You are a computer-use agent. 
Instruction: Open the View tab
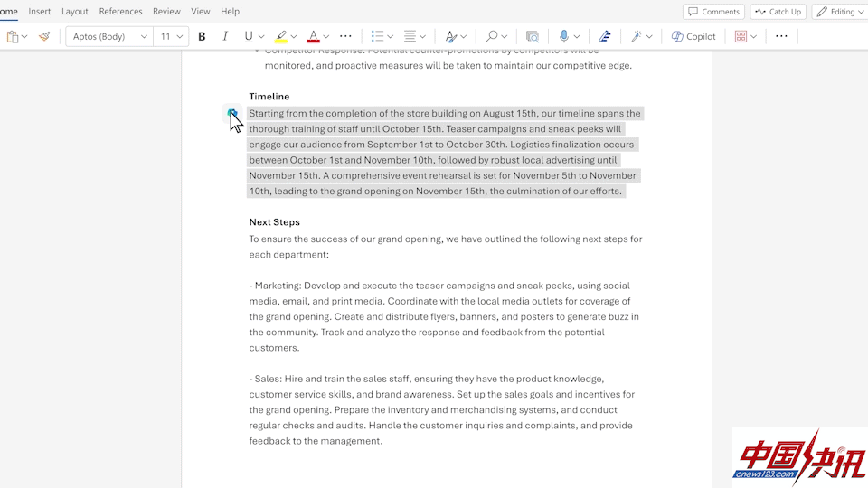[201, 11]
